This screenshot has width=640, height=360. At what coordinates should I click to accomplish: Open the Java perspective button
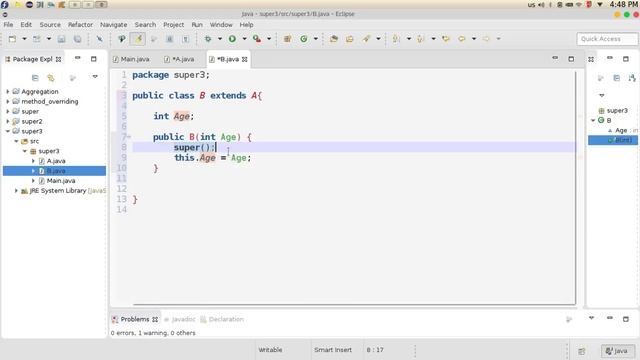(617, 351)
